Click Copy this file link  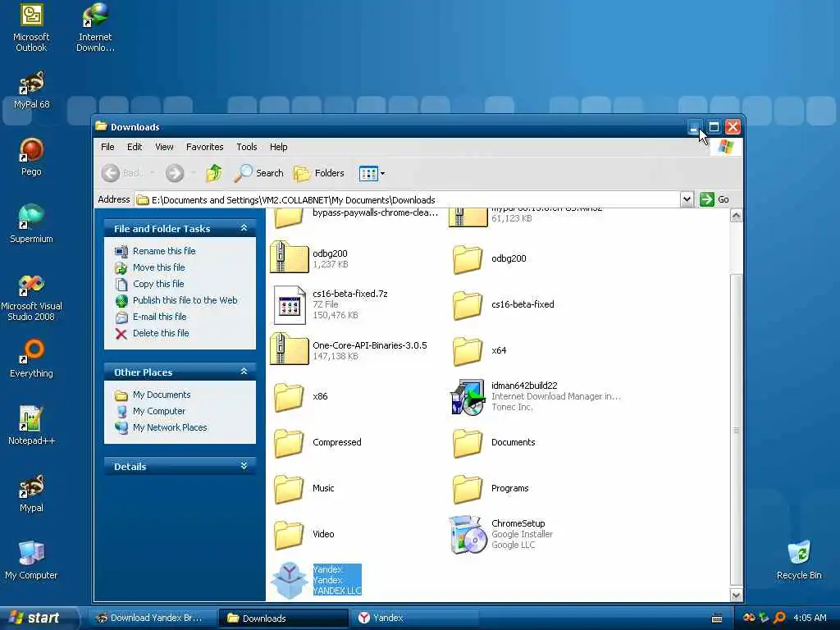click(158, 284)
